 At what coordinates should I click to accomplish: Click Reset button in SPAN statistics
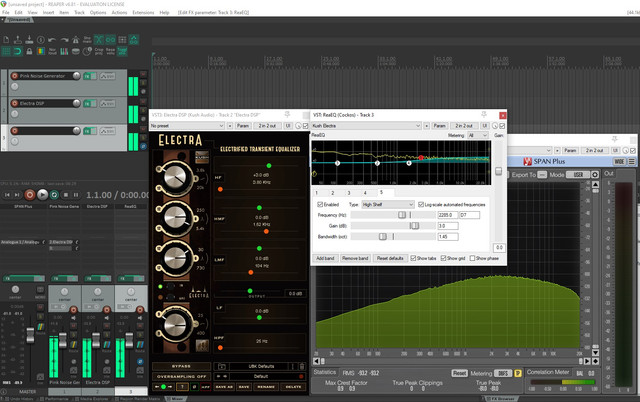click(459, 373)
